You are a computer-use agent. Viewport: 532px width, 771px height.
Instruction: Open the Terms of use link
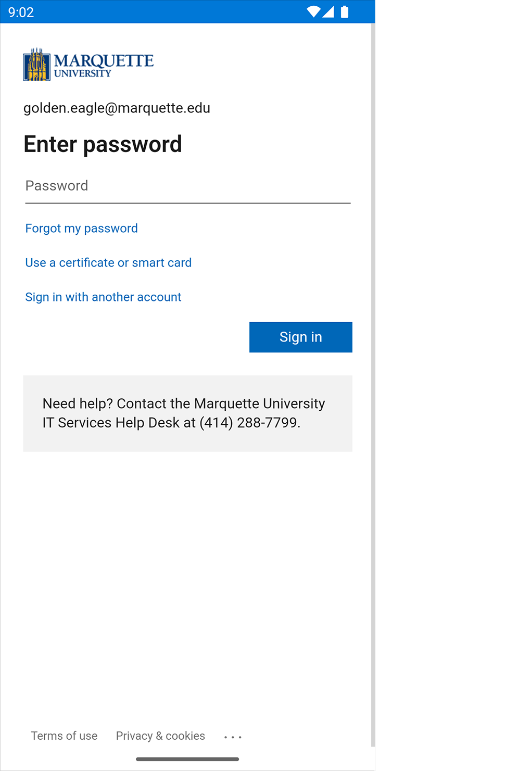coord(64,736)
